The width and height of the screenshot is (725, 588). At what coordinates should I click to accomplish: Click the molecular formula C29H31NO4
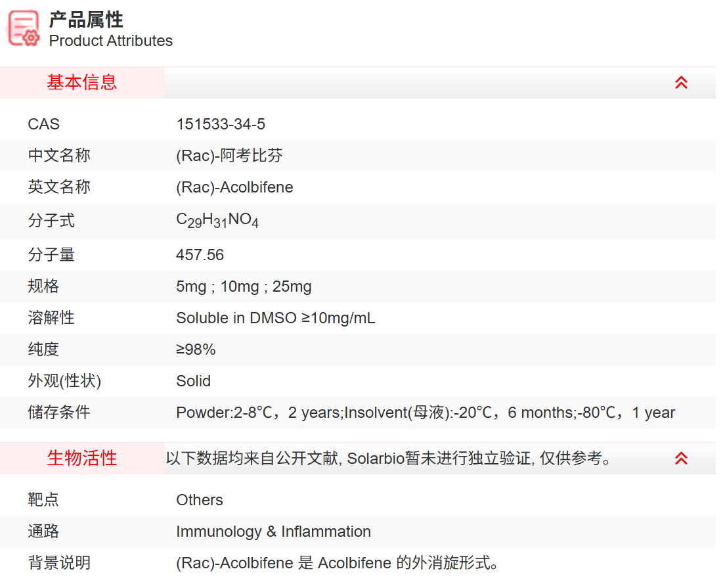[217, 221]
